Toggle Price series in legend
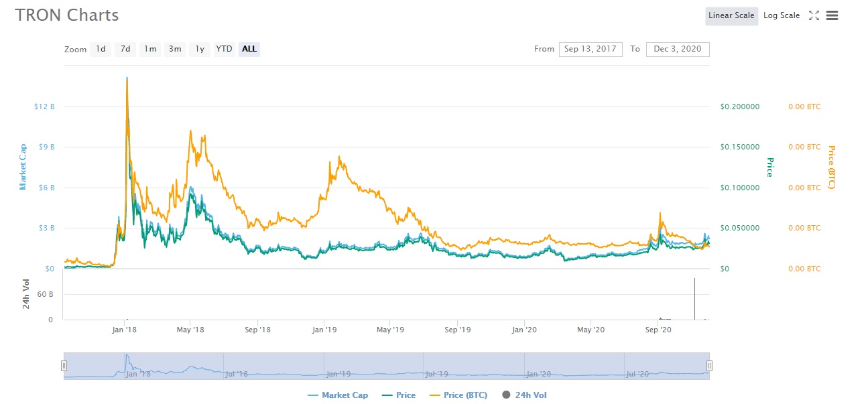Viewport: 868px width, 404px height. [398, 395]
